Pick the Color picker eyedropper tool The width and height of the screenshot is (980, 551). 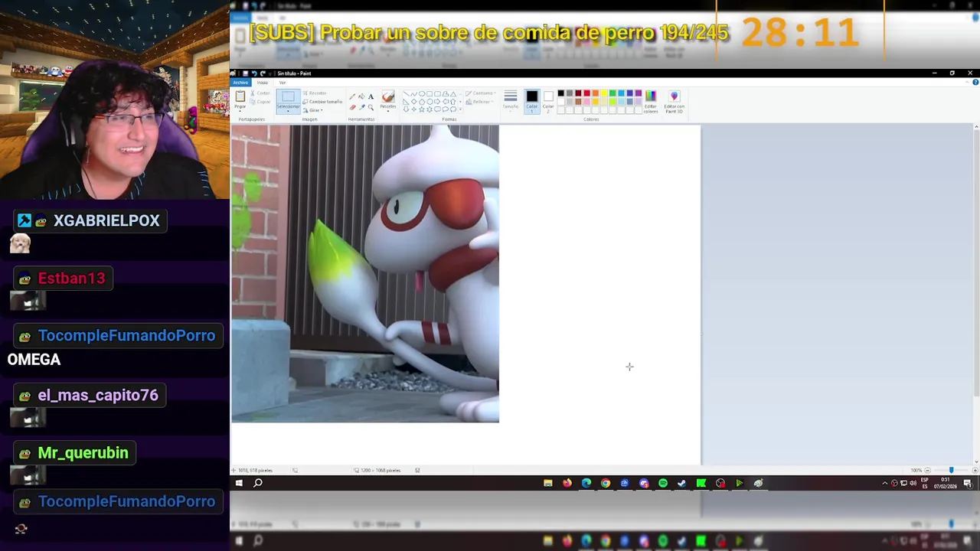361,108
